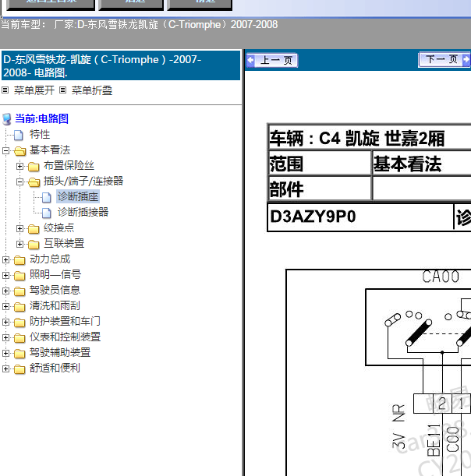Screen dimensions: 471x476
Task: Click the title 车辆：C4 凯旋 世嘉2厢
Action: click(357, 139)
